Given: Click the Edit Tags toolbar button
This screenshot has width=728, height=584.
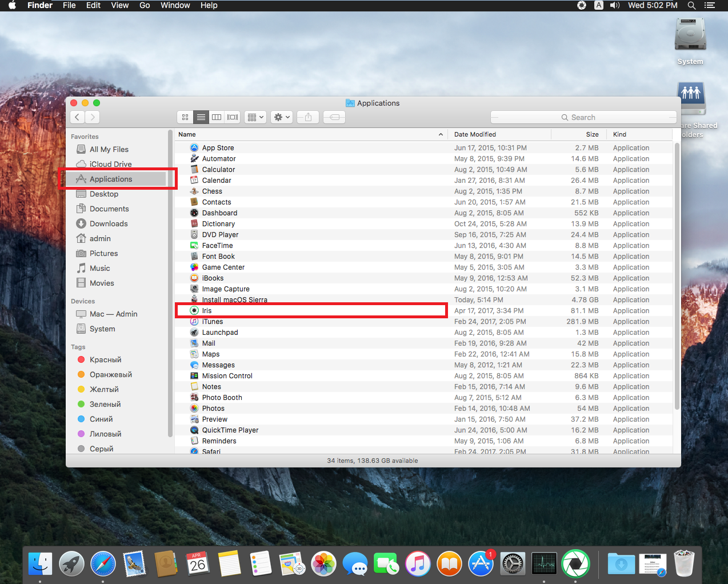Looking at the screenshot, I should click(x=334, y=117).
